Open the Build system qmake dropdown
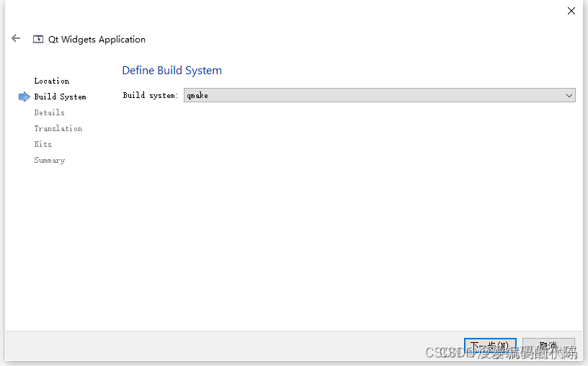Screen dimensions: 588x366 tap(379, 95)
